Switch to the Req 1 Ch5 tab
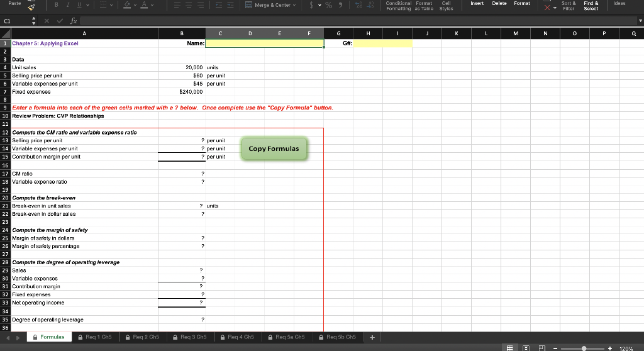The width and height of the screenshot is (644, 351). click(x=95, y=337)
